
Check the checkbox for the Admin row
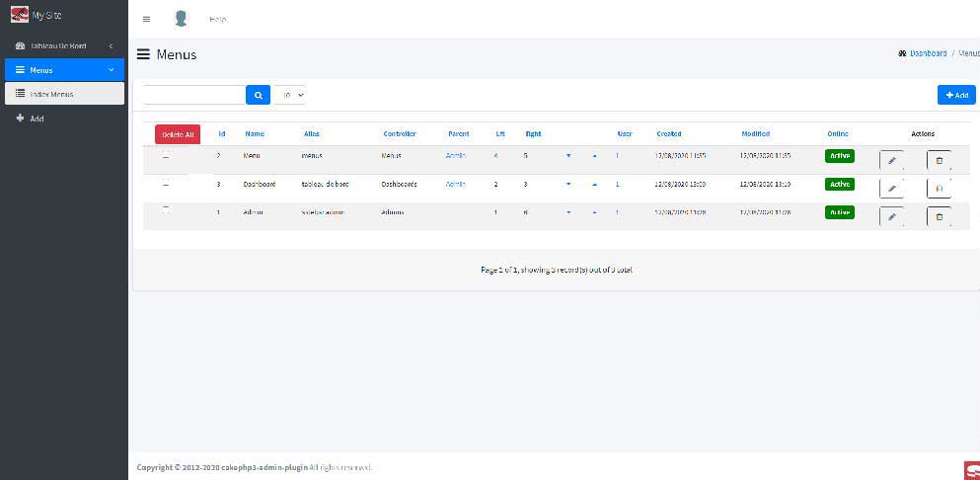[165, 210]
